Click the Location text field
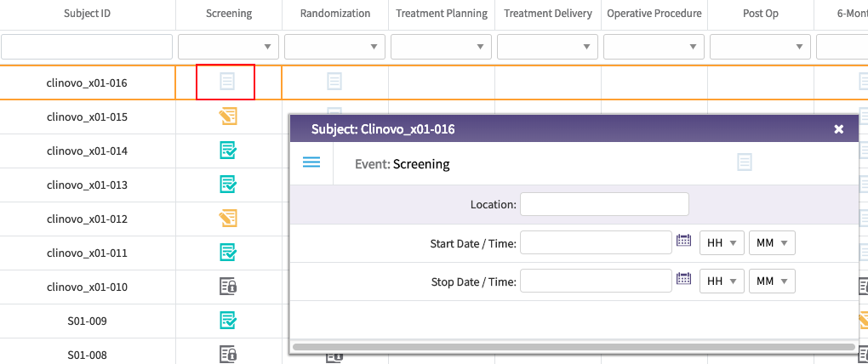Screen dimensions: 868x364 point(604,205)
